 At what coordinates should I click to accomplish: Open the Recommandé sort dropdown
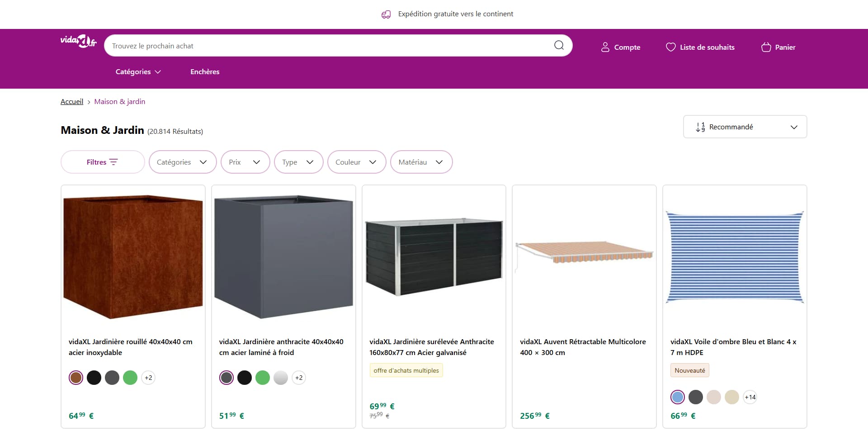(745, 127)
